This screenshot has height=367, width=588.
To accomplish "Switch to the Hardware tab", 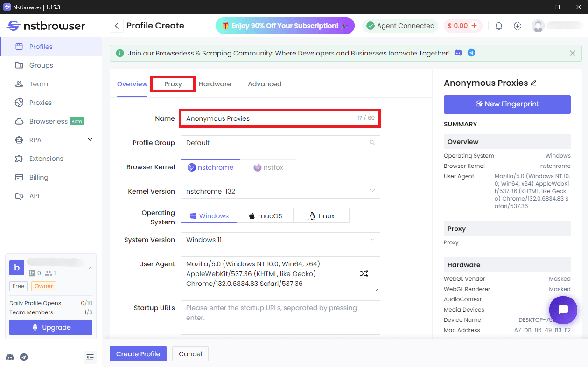I will point(215,84).
